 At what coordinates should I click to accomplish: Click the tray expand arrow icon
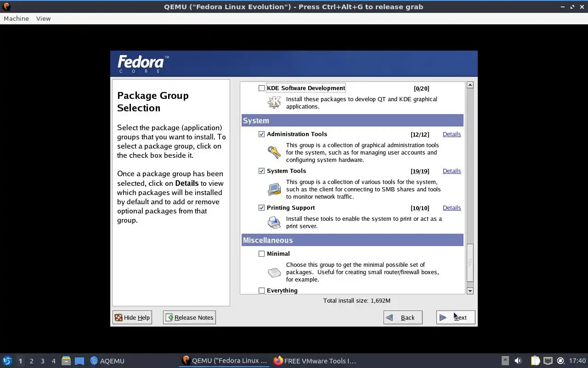coord(505,361)
